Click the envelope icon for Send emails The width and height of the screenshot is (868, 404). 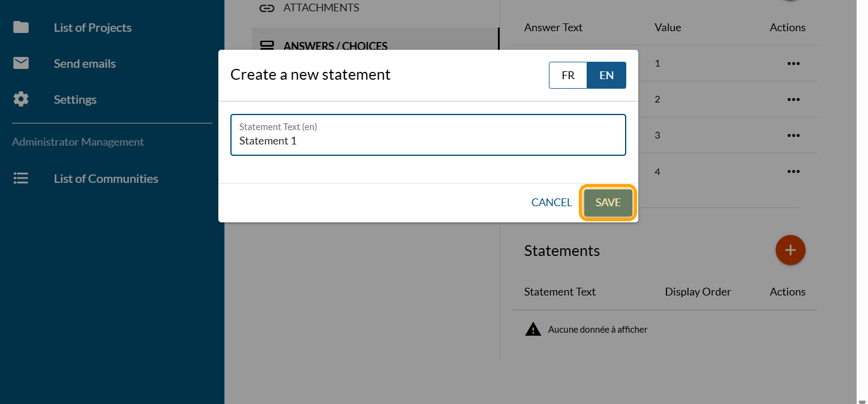tap(21, 64)
